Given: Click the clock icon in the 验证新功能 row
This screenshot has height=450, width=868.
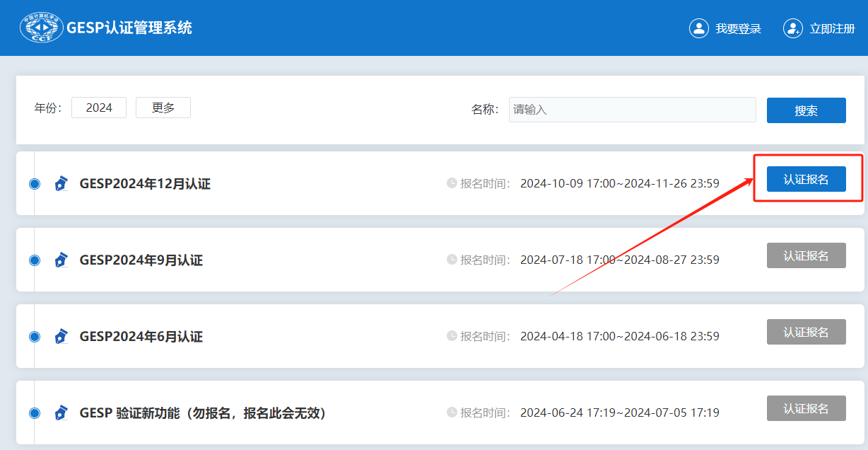Looking at the screenshot, I should tap(452, 412).
